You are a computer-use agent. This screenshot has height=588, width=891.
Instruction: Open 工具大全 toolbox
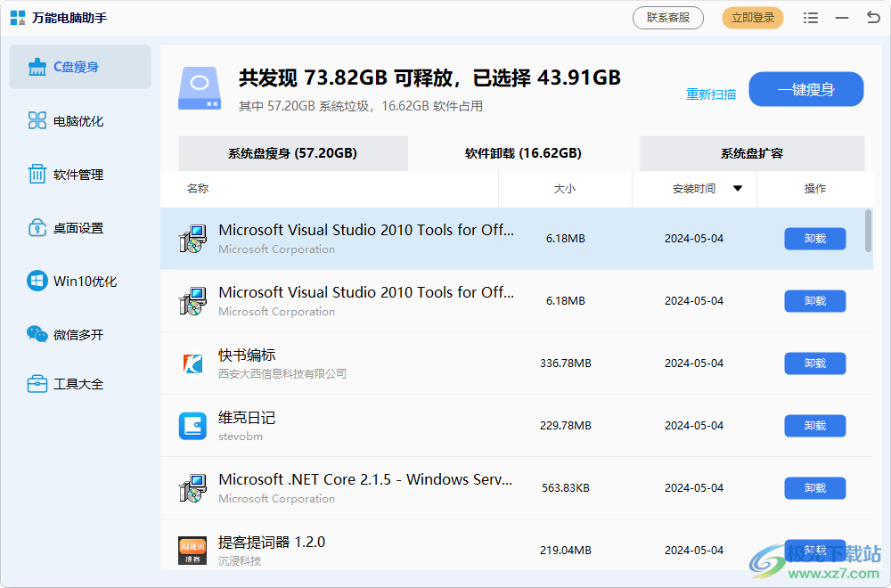click(79, 384)
